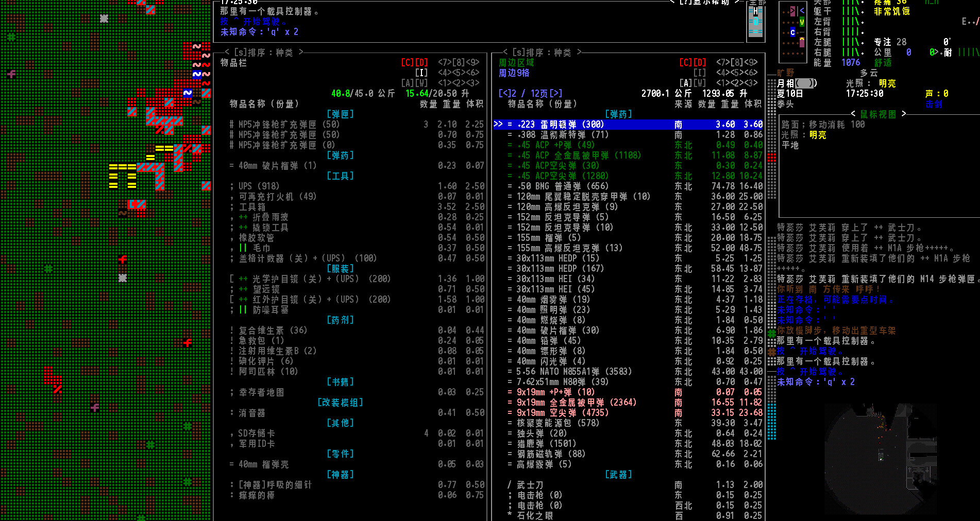The width and height of the screenshot is (980, 521).
Task: Click [D] button in 周边区域 panel
Action: [700, 63]
